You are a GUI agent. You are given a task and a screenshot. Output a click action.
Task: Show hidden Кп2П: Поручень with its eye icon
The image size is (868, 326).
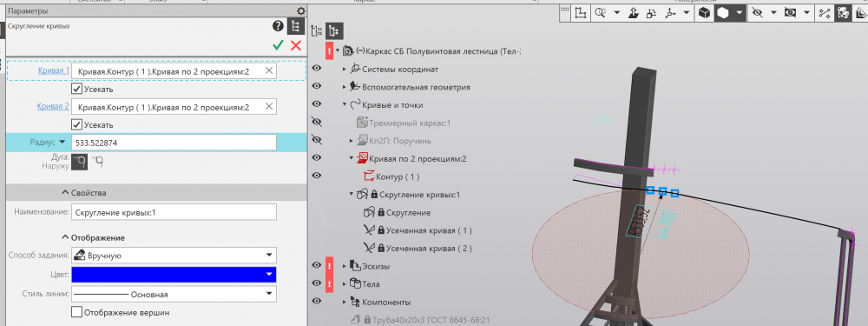click(317, 140)
